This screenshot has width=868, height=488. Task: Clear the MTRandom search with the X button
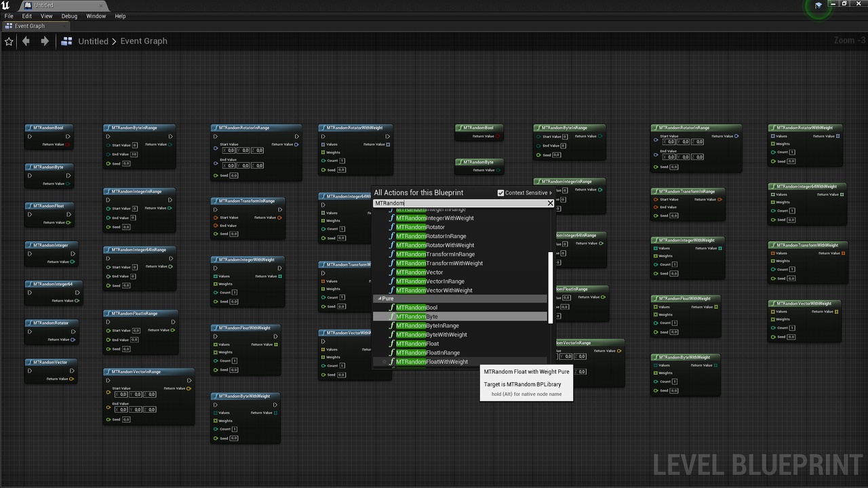click(x=551, y=203)
